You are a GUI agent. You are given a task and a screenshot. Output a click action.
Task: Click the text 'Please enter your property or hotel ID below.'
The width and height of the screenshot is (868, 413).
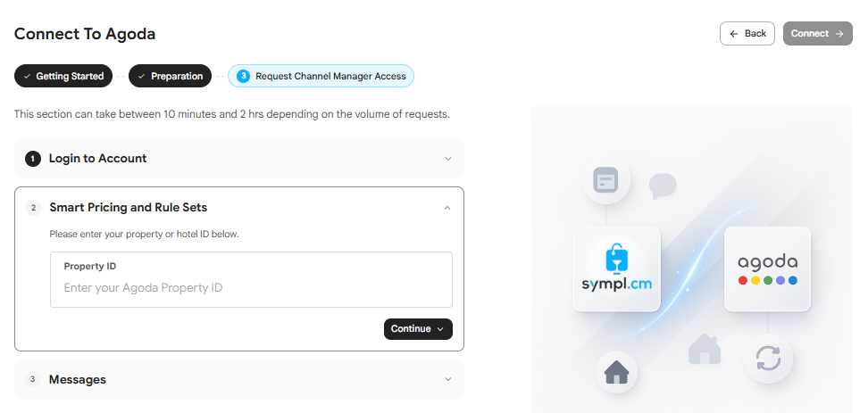[x=144, y=234]
